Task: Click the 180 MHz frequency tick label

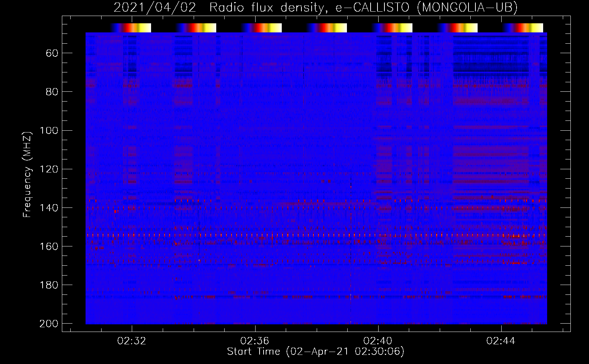Action: click(49, 285)
